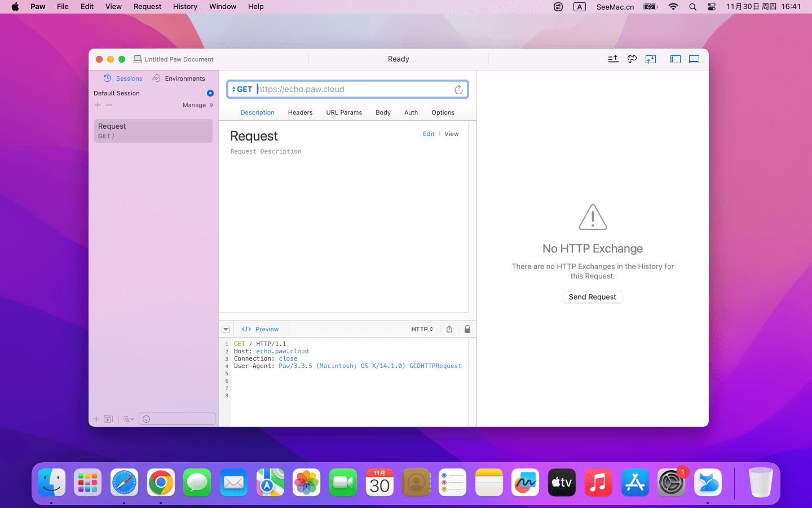Add a session with the plus icon

[x=98, y=105]
